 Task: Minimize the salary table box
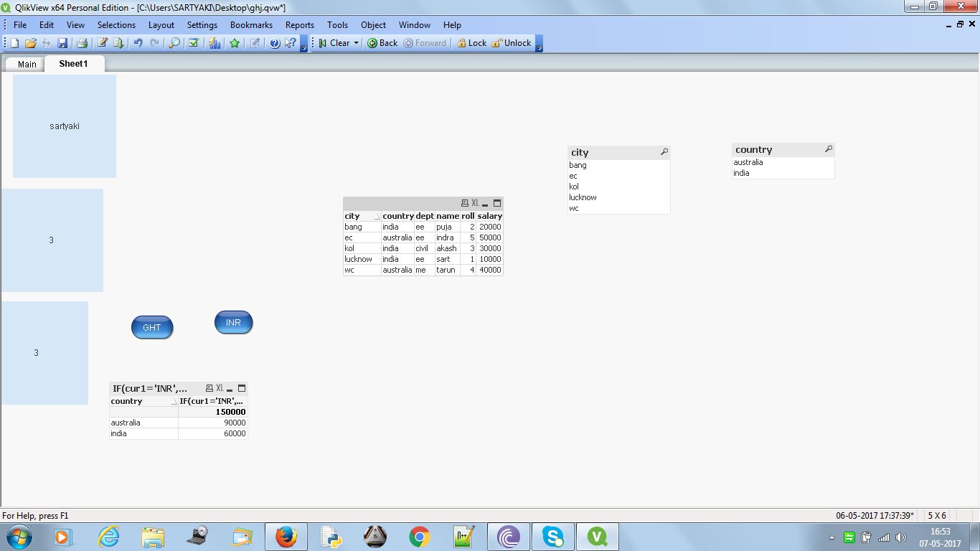486,204
